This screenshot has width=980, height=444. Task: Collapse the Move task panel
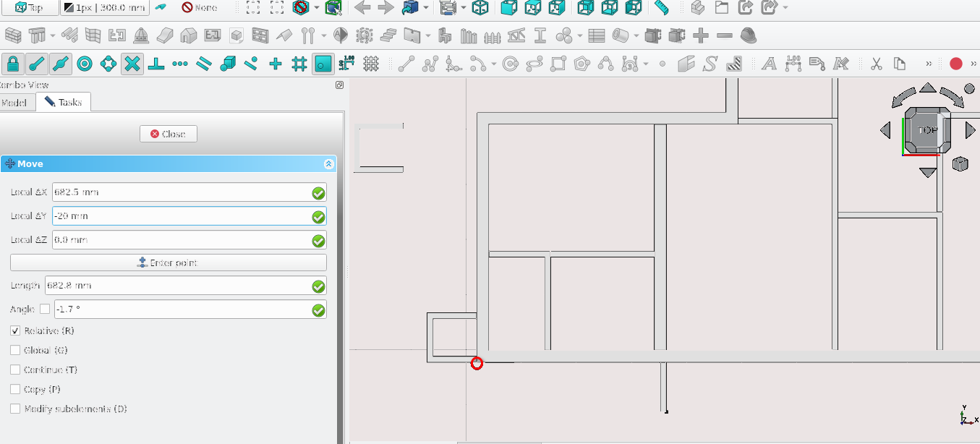point(329,164)
